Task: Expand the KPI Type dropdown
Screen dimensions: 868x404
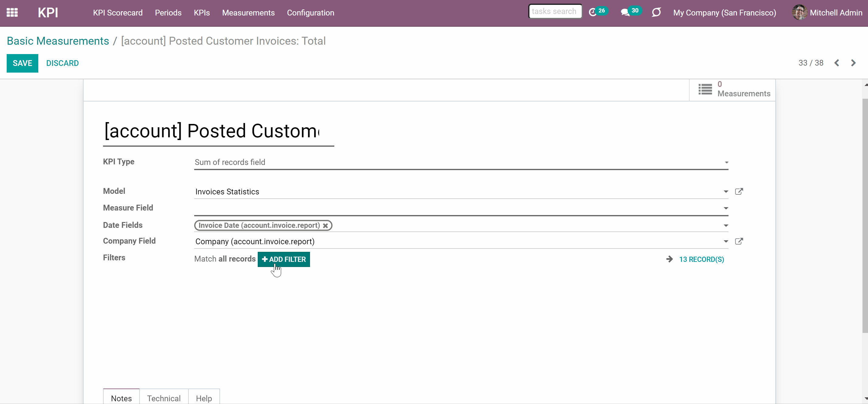Action: point(726,163)
